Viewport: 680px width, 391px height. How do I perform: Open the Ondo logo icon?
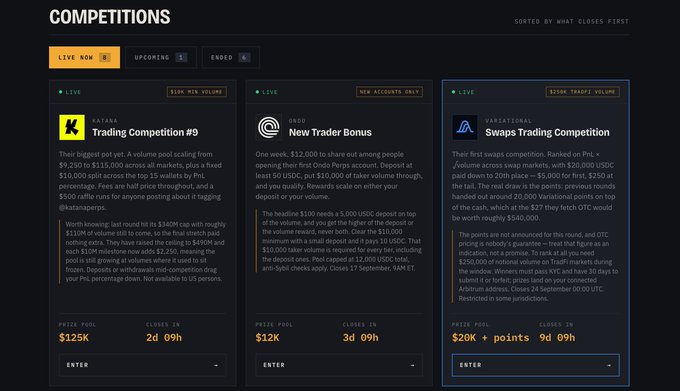268,127
